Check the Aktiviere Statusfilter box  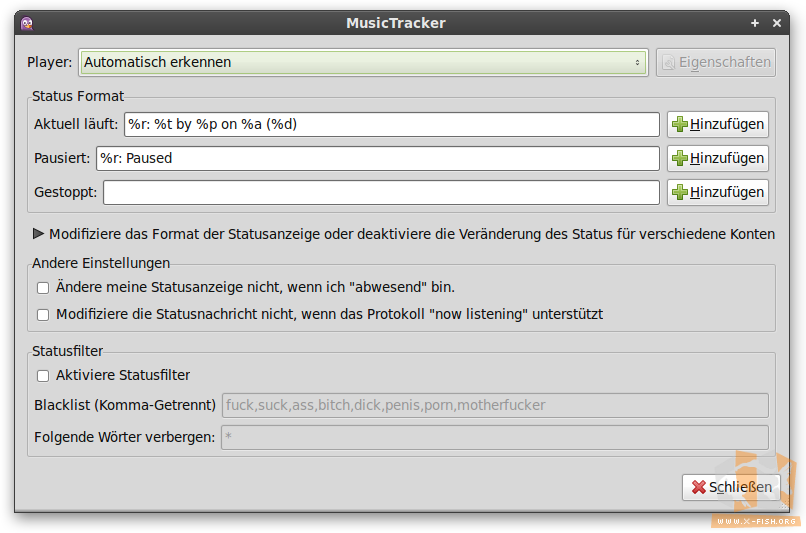pos(43,376)
